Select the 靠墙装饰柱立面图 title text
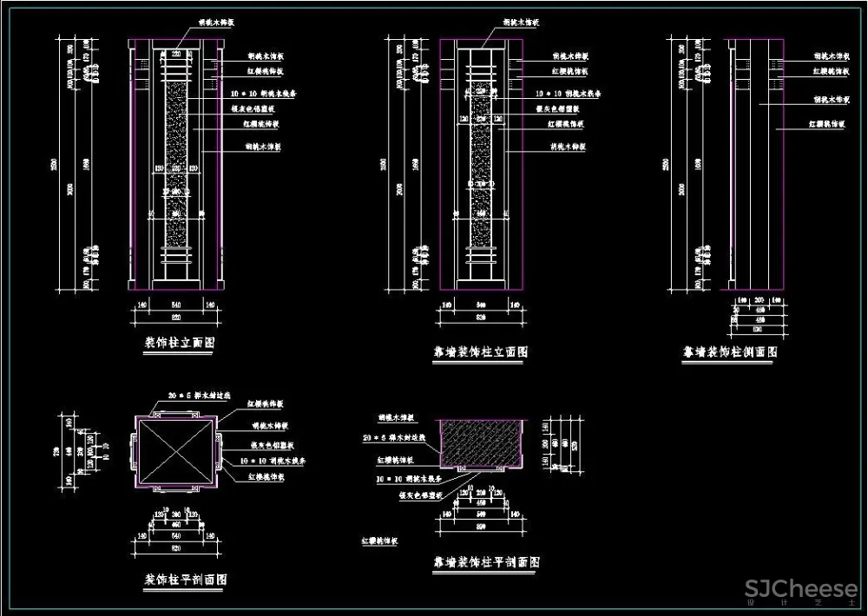The width and height of the screenshot is (868, 616). click(x=480, y=352)
